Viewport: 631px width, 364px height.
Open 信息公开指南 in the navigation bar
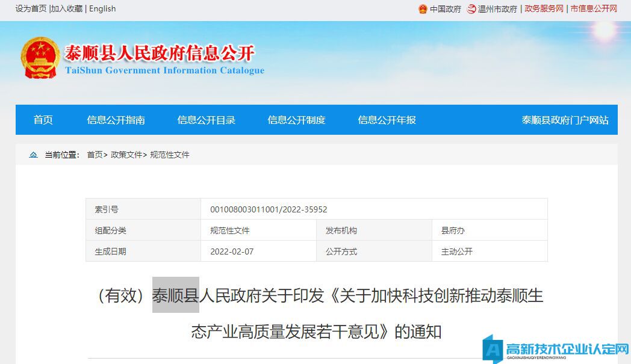pos(116,120)
